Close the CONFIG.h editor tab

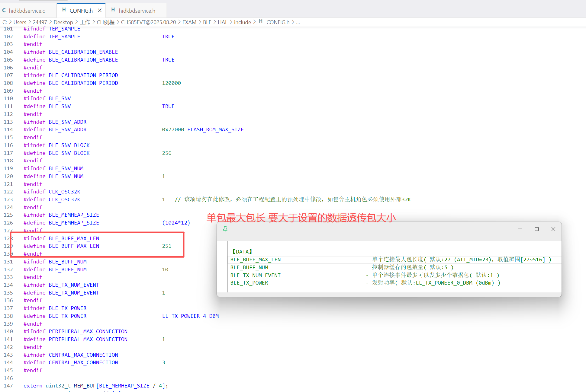tap(100, 11)
